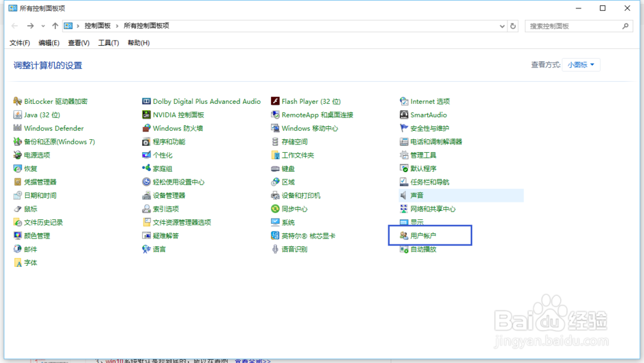644x363 pixels.
Task: Open the 帮助(H) menu
Action: (138, 43)
